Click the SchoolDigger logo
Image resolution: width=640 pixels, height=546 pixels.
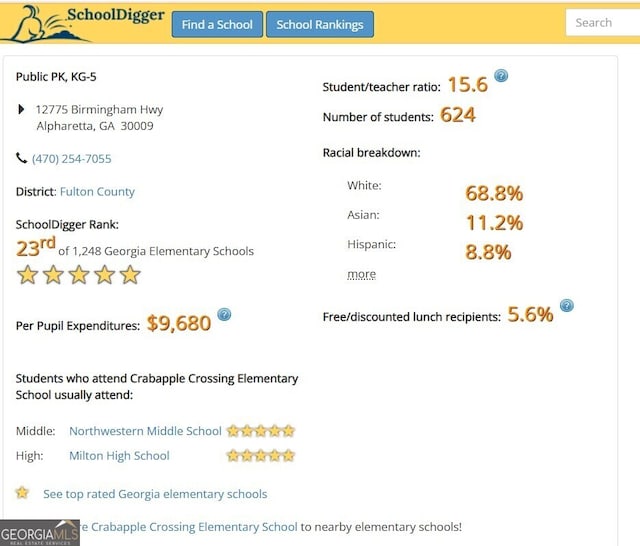point(84,24)
